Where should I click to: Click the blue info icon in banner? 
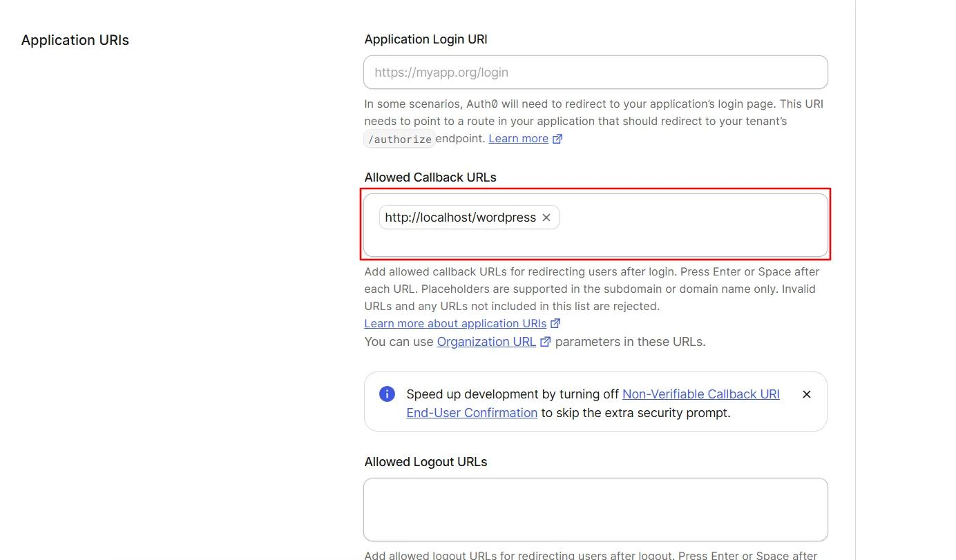tap(387, 394)
